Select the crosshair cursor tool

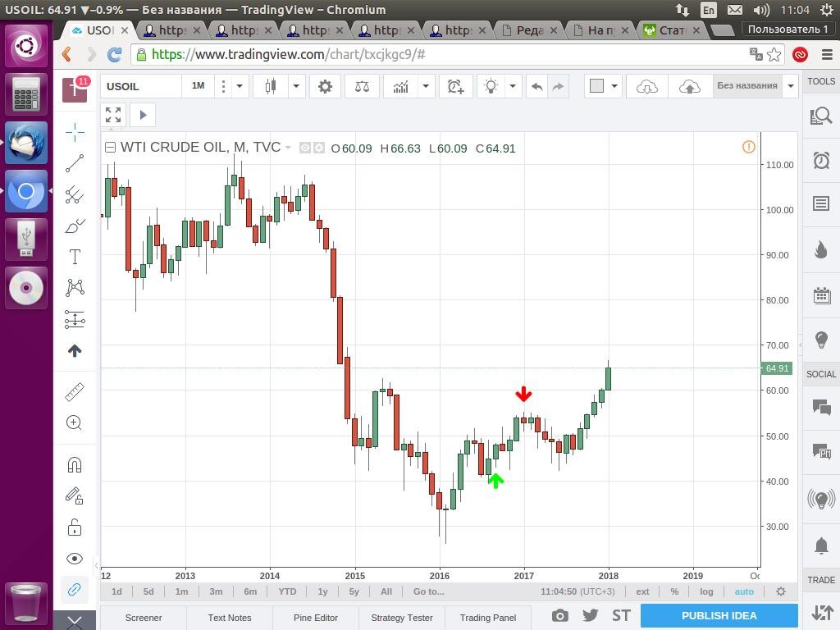[75, 132]
